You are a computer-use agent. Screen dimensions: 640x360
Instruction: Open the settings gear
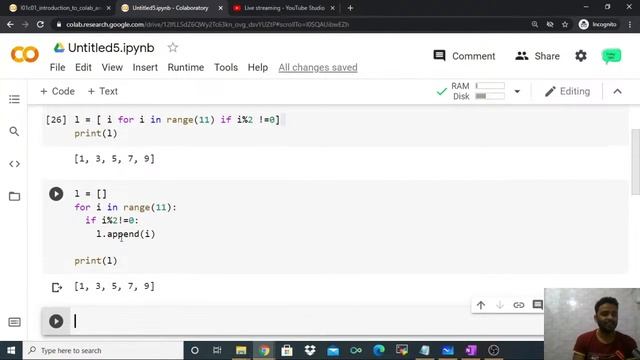[x=581, y=56]
